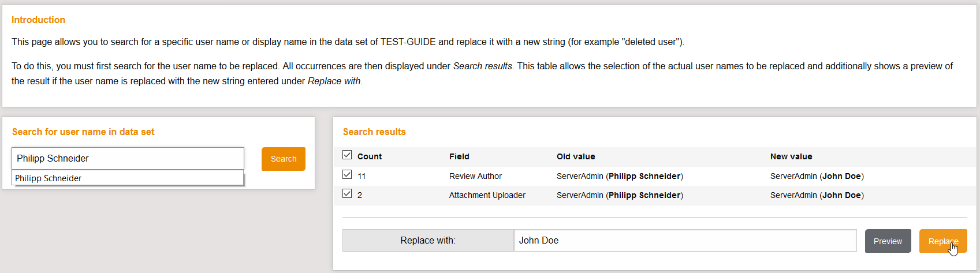Uncheck the Review Author row checkbox
The image size is (980, 273).
[x=347, y=174]
